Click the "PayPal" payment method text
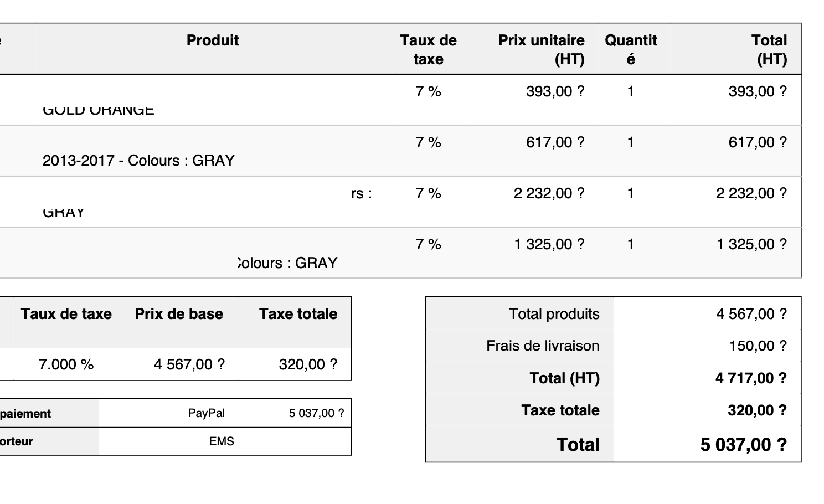This screenshot has height=504, width=824. [207, 413]
